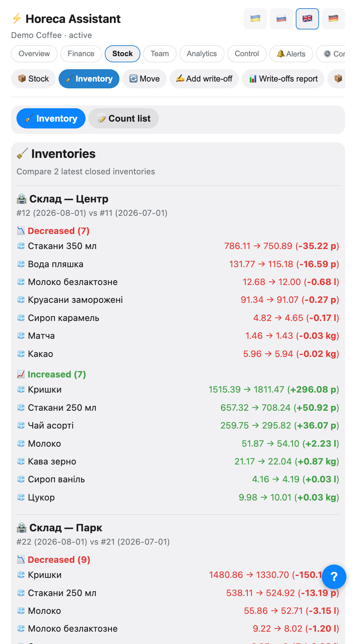
Task: Click Add write-off button
Action: [x=204, y=79]
